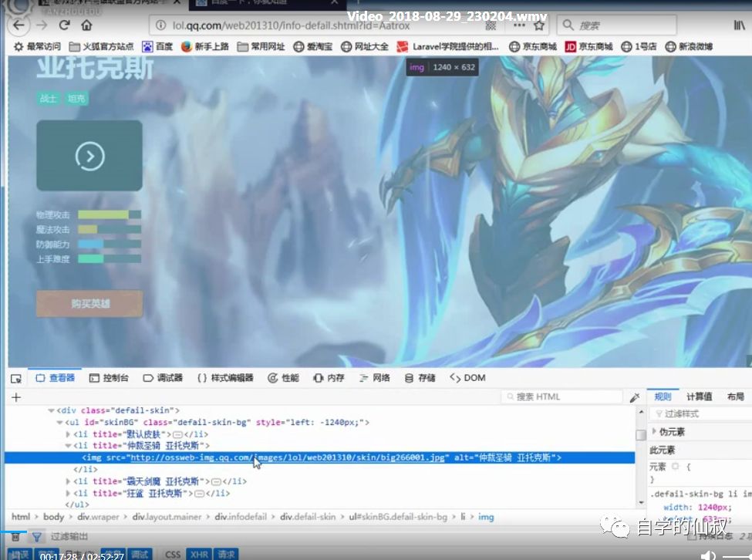Select ul#skinBG.defail-skin-bg in the breadcrumb
Image resolution: width=752 pixels, height=560 pixels.
[398, 517]
